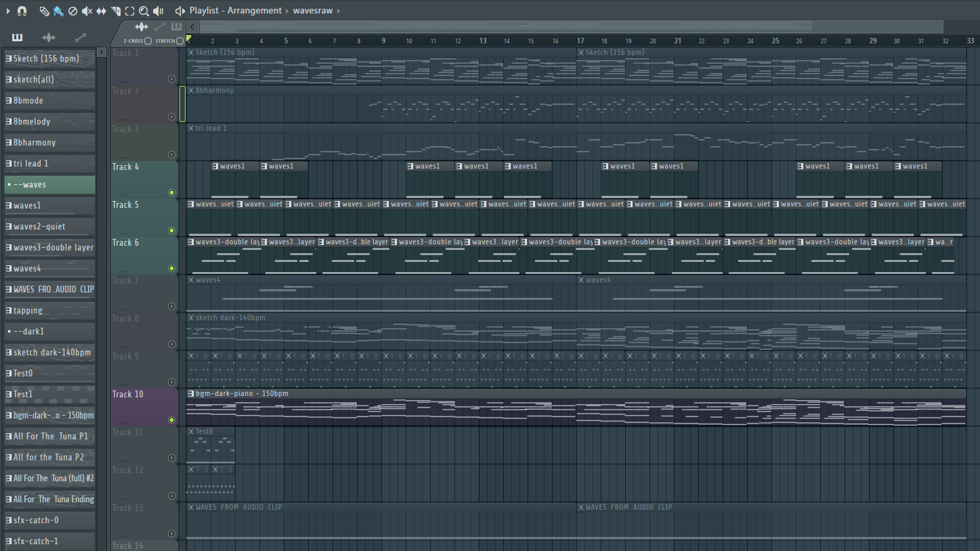Screen dimensions: 980x551
Task: Select the Mute tool
Action: tap(87, 11)
